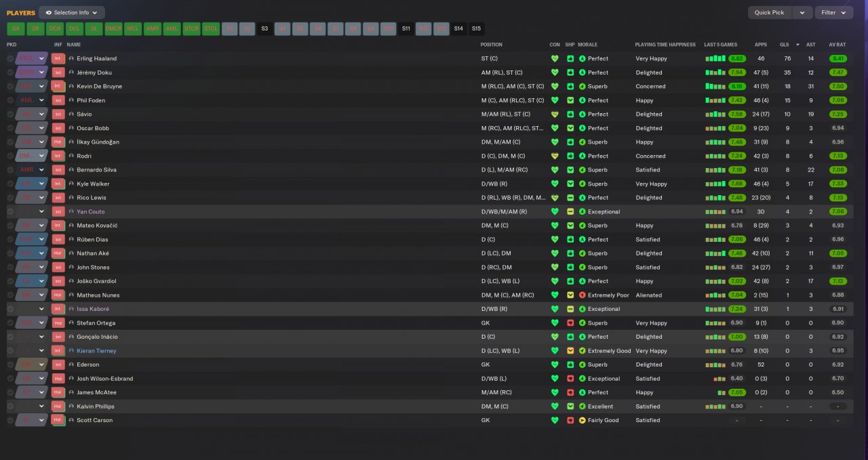Click Rodri's yellow condition heart icon
The height and width of the screenshot is (460, 868).
pos(555,156)
